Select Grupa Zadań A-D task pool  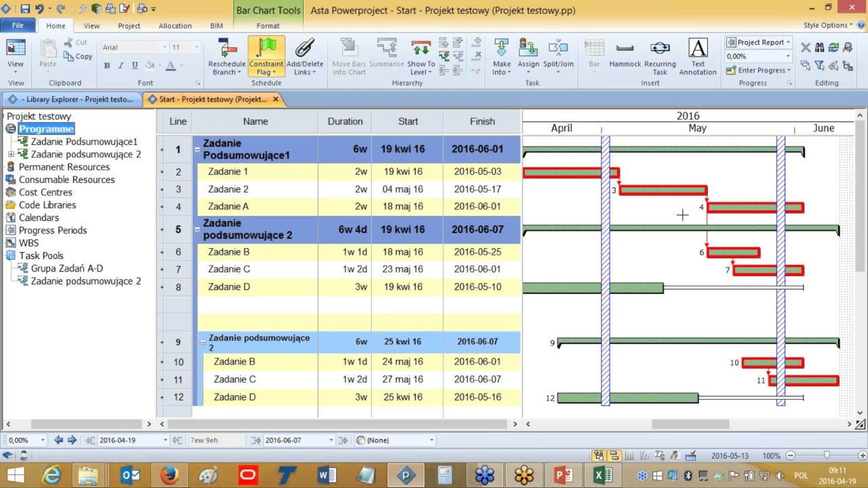click(66, 268)
